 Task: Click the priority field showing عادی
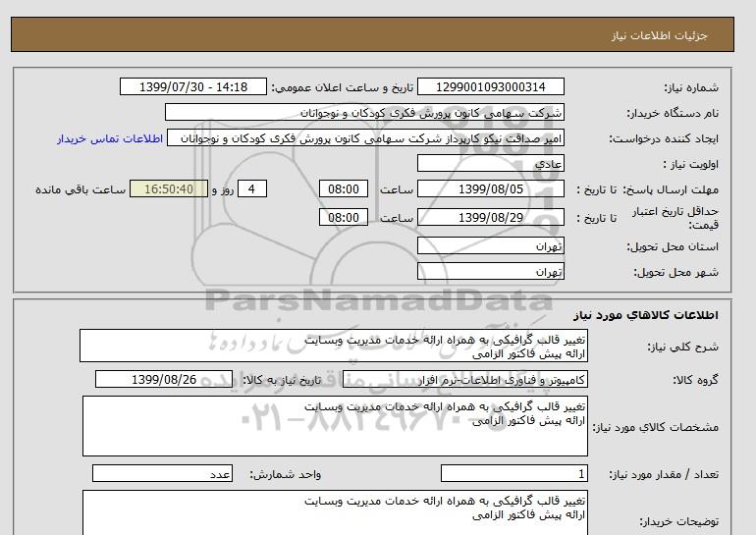(490, 163)
